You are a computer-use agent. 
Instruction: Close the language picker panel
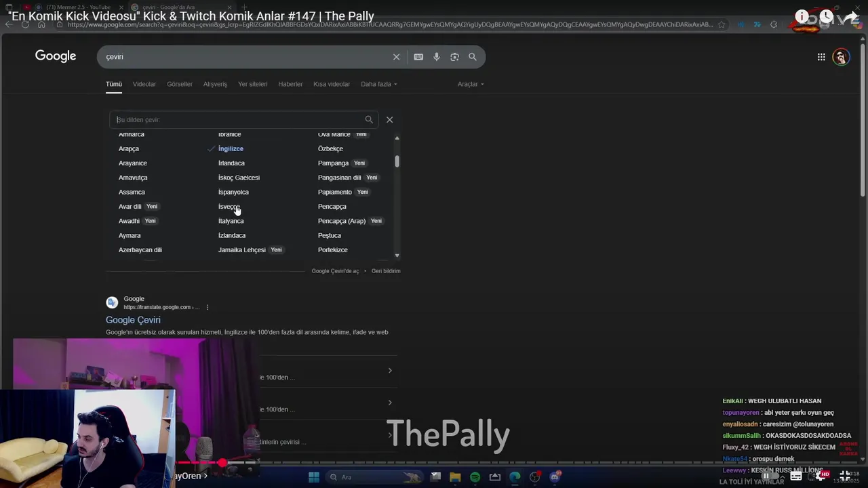(x=389, y=119)
